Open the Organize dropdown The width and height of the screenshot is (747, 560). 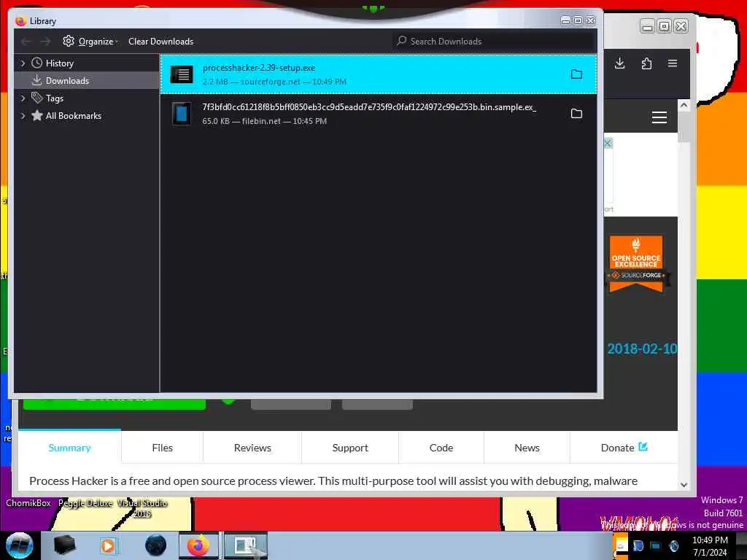pos(90,42)
